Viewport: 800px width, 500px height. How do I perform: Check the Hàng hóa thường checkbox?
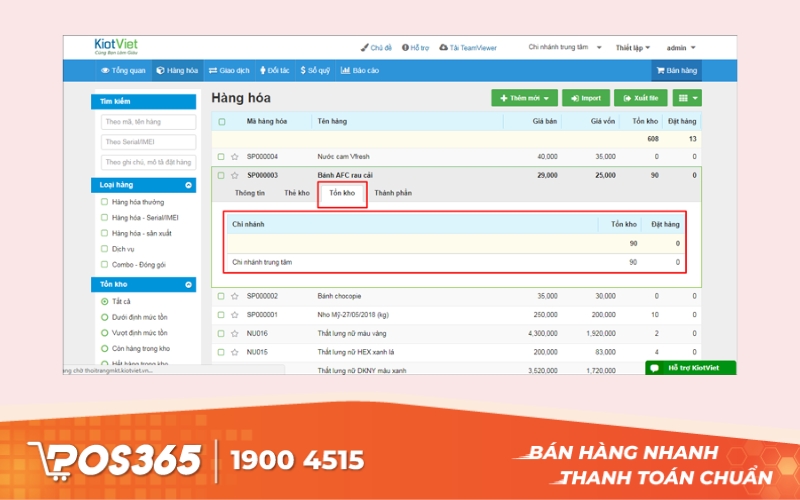coord(105,202)
